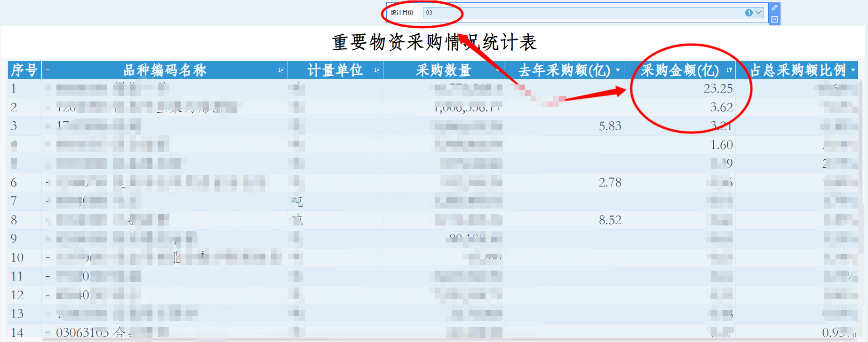Viewport: 868px width, 342px height.
Task: Click sequence number 2 in 序号 column
Action: pos(14,107)
